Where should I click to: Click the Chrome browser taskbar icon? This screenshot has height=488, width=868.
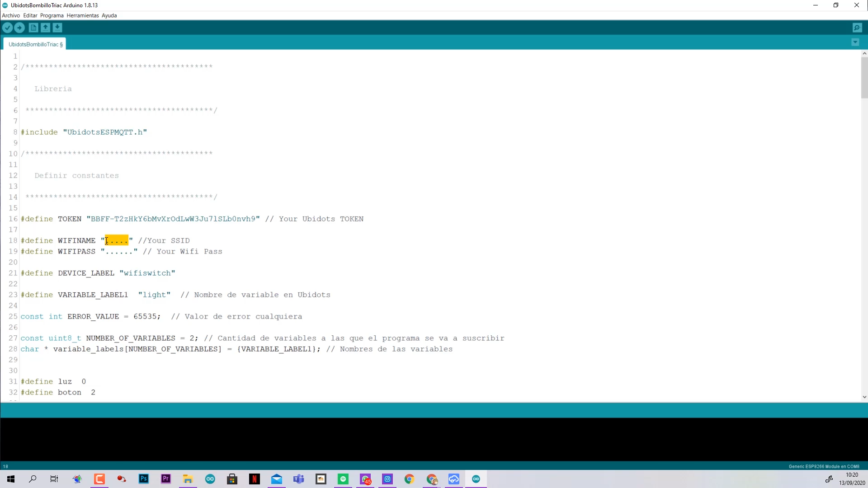[410, 479]
